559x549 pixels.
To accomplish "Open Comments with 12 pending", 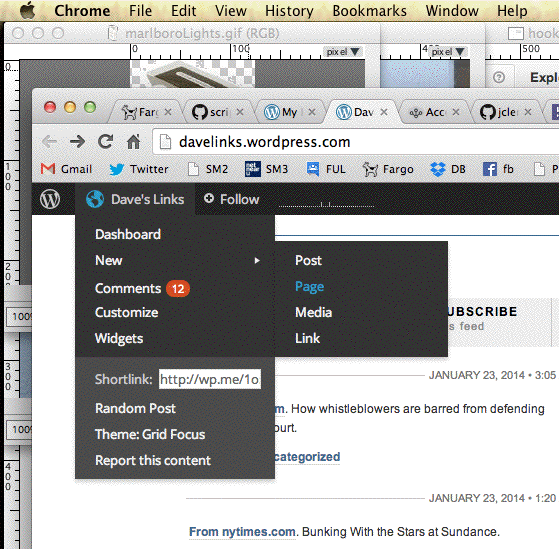I will pyautogui.click(x=142, y=288).
